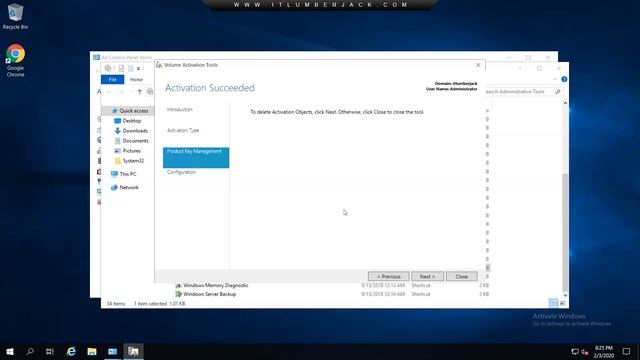Open Pictures in the navigation pane
The width and height of the screenshot is (640, 360).
(131, 151)
